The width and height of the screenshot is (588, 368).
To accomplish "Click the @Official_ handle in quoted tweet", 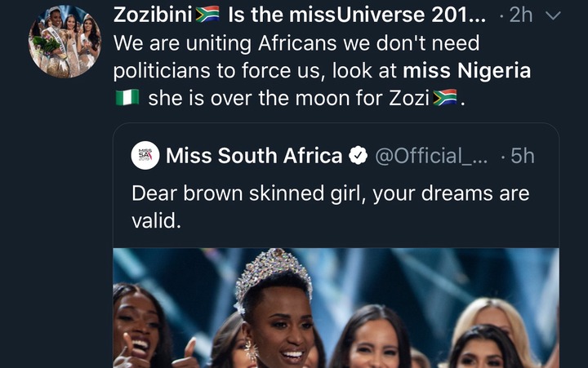I will point(430,155).
